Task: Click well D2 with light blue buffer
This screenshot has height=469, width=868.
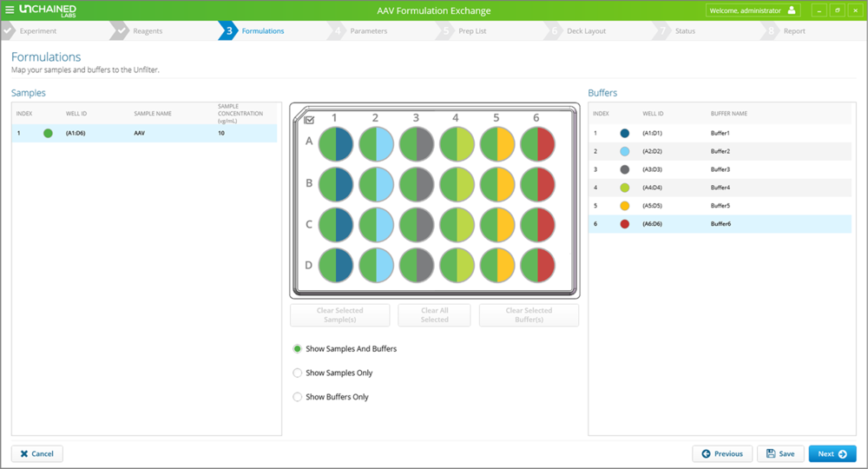Action: click(x=376, y=264)
